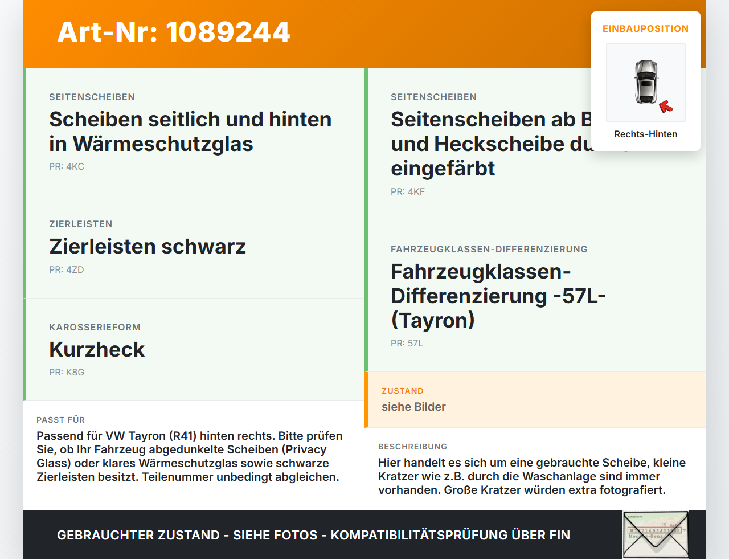Open the envelope image in the footer
This screenshot has width=729, height=560.
656,535
